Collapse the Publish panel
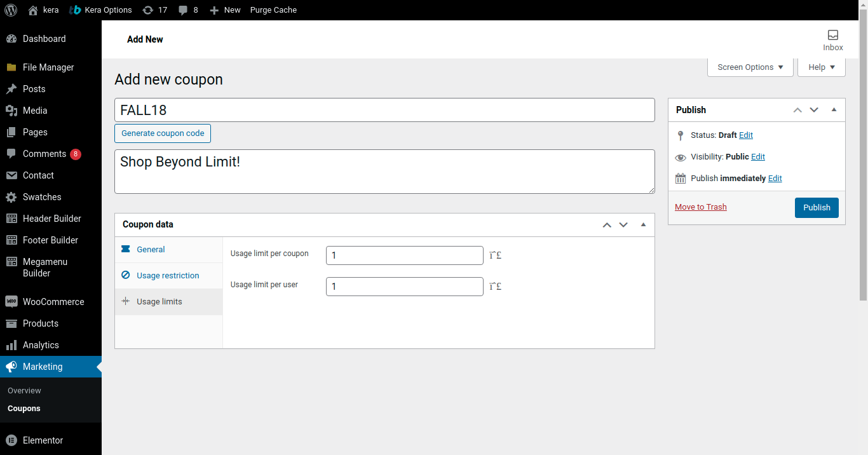The height and width of the screenshot is (455, 868). coord(834,110)
